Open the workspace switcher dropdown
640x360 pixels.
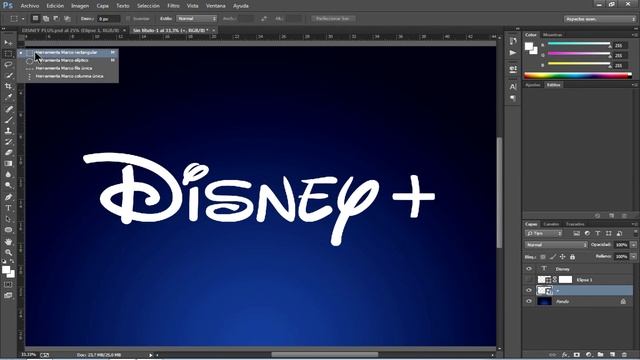click(600, 19)
